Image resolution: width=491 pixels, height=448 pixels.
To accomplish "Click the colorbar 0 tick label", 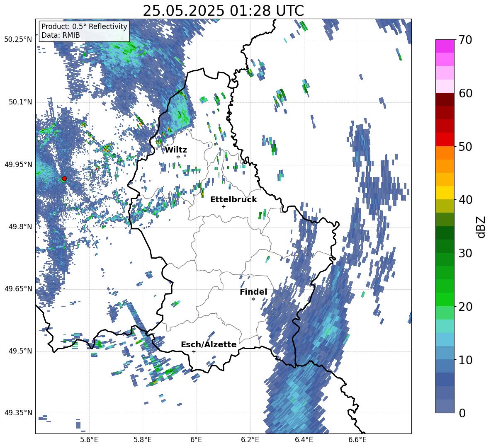I will click(x=462, y=413).
